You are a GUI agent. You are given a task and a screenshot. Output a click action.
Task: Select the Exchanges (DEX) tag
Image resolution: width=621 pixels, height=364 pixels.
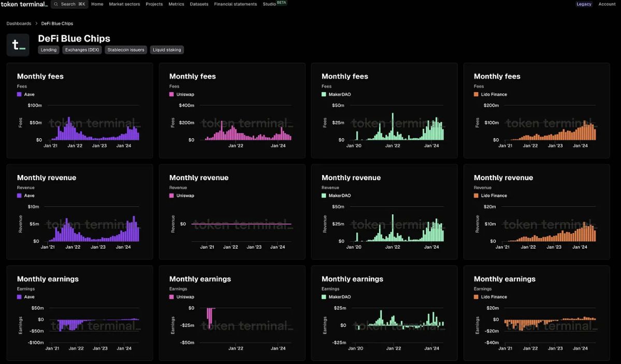[x=82, y=50]
